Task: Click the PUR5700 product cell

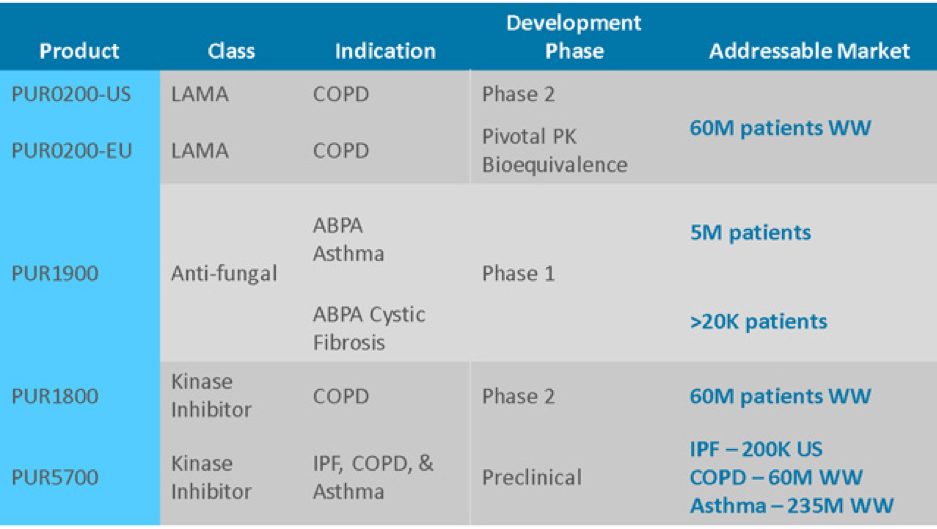Action: pos(55,477)
